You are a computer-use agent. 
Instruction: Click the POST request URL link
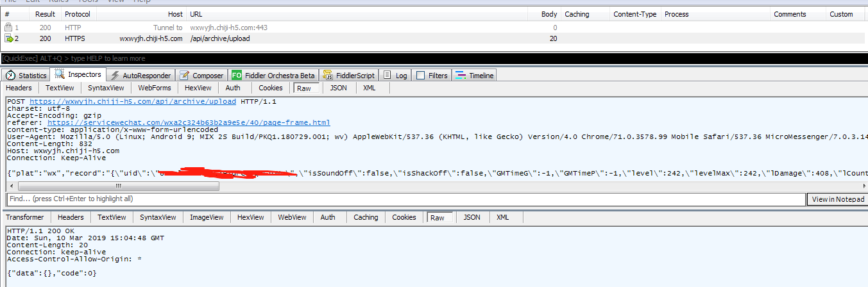[x=133, y=101]
